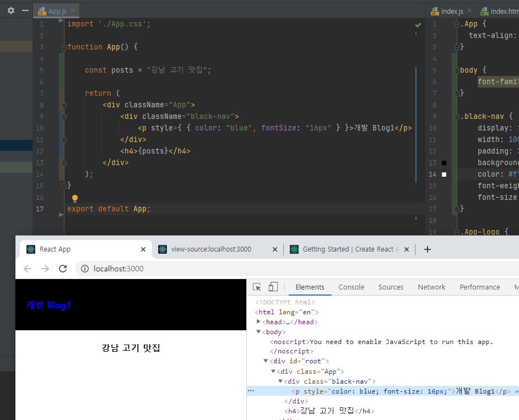This screenshot has width=519, height=420.
Task: Open the DevTools Console tab
Action: tap(351, 287)
